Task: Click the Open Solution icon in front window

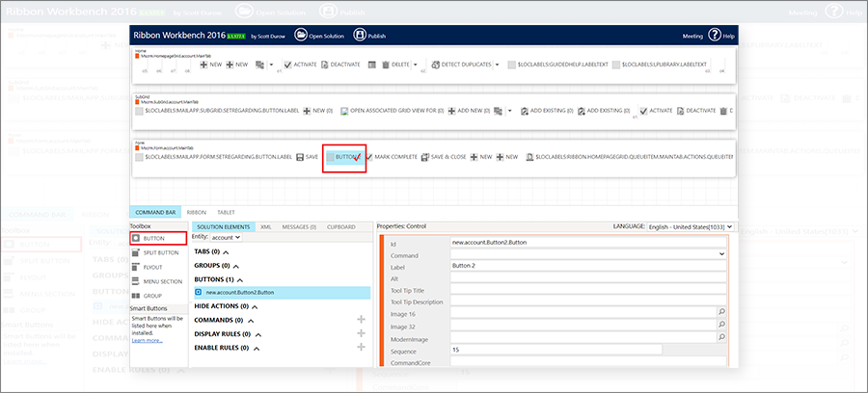Action: [x=301, y=36]
